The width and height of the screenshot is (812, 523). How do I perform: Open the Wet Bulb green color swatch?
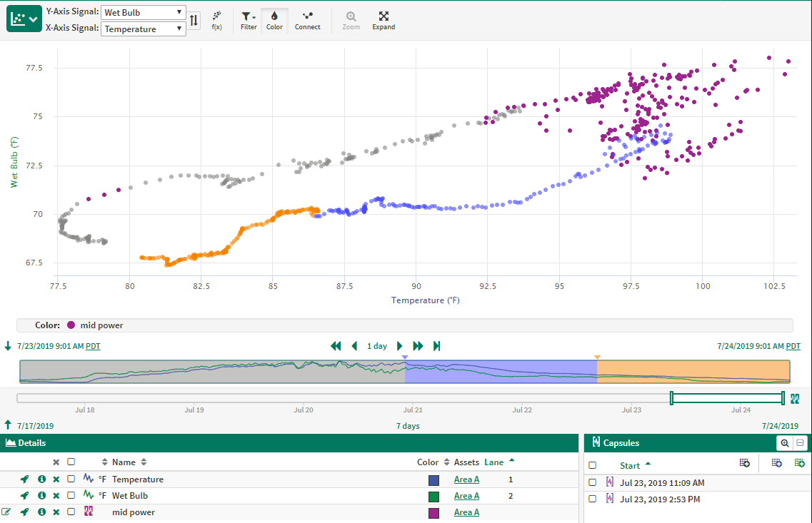click(433, 496)
